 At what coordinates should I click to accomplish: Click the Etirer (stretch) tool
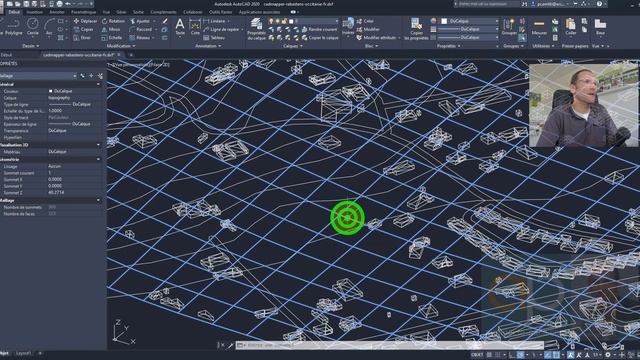point(82,38)
